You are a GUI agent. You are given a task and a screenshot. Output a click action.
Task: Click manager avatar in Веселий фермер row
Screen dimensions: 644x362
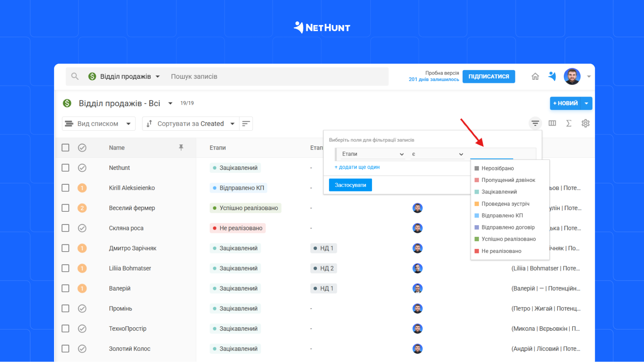418,208
